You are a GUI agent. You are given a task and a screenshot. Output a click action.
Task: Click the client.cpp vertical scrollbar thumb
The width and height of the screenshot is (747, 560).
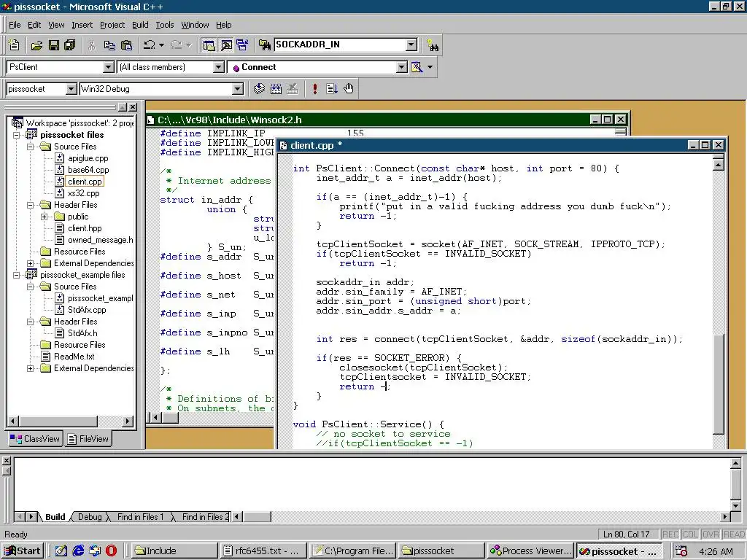tap(719, 384)
